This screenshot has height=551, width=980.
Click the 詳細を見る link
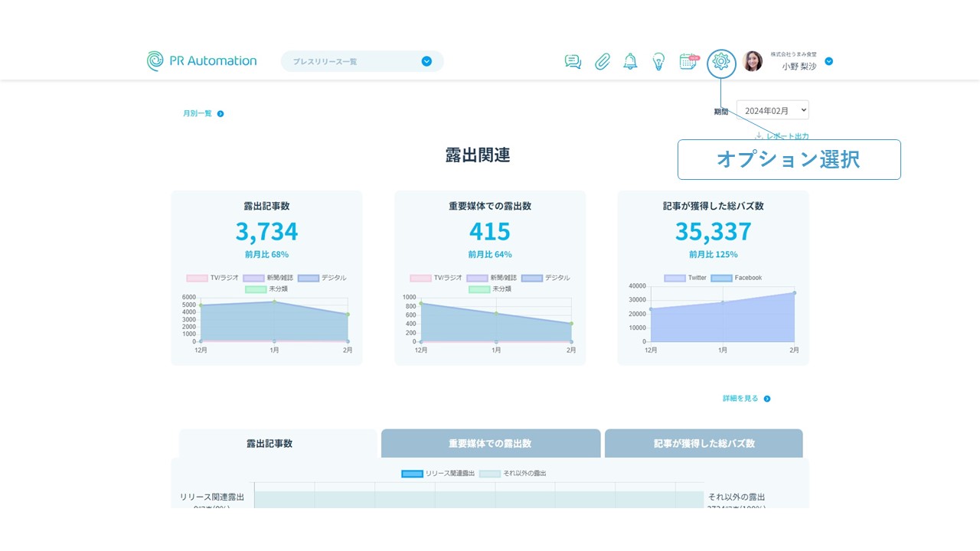[x=746, y=399]
